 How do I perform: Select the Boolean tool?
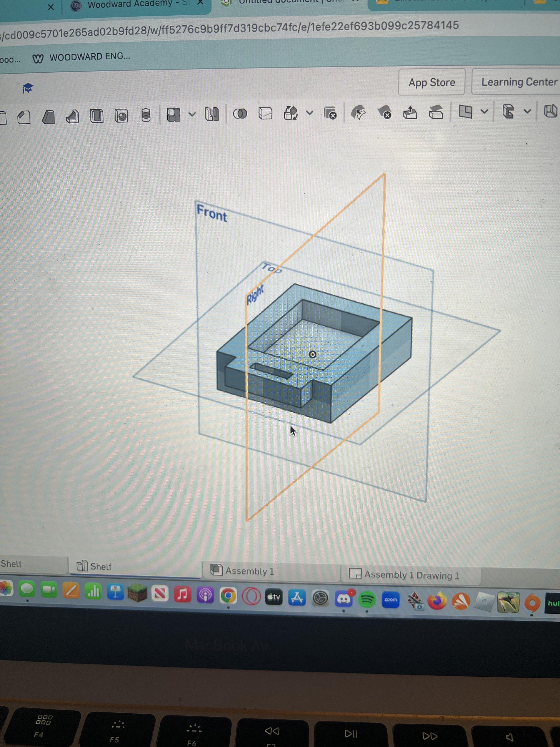pyautogui.click(x=240, y=114)
